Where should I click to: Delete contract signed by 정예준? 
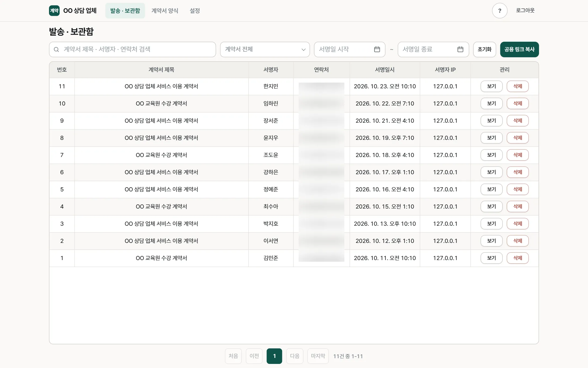pos(517,189)
